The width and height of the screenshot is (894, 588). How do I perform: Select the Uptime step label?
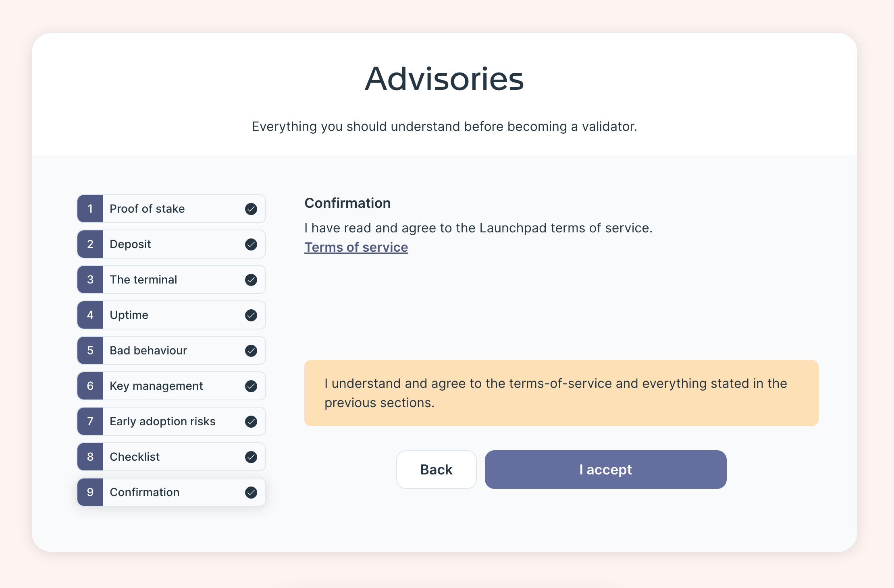129,315
